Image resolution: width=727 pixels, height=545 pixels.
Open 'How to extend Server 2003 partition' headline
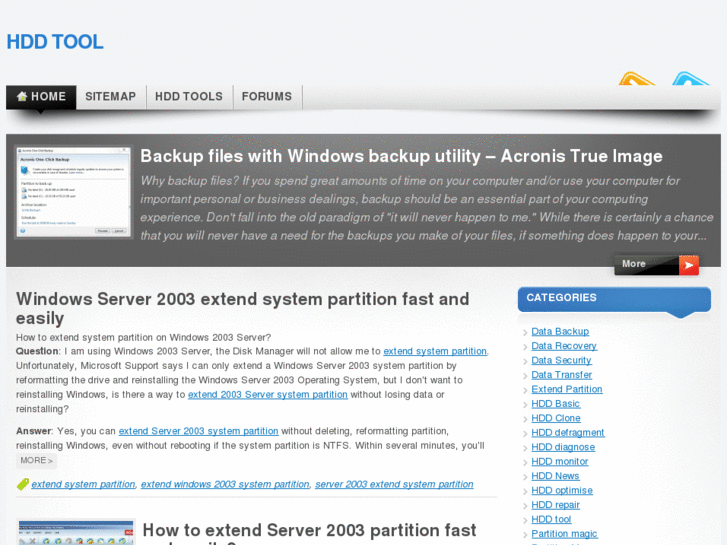[x=309, y=533]
